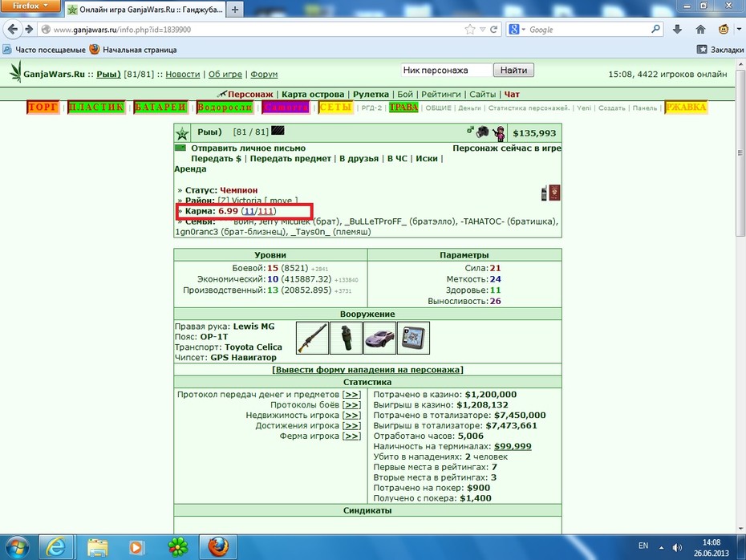Click the $99,999 terminal cash link
Image resolution: width=746 pixels, height=560 pixels.
[x=513, y=446]
